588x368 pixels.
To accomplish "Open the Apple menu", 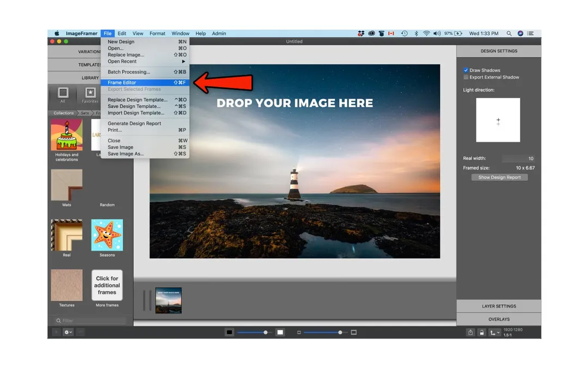I will (57, 33).
